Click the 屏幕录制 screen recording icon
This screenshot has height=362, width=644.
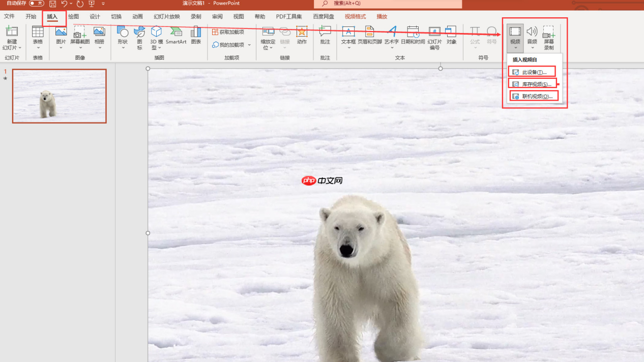point(549,32)
